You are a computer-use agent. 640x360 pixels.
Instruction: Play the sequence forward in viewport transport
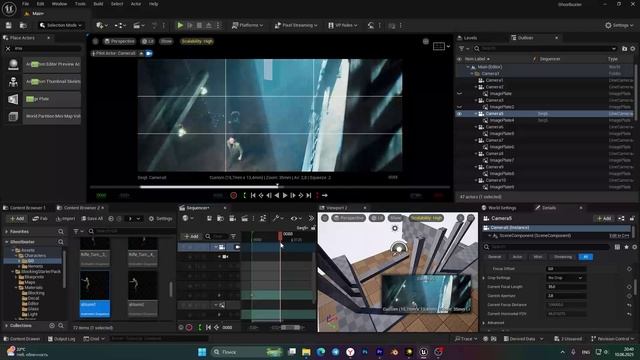pos(285,196)
